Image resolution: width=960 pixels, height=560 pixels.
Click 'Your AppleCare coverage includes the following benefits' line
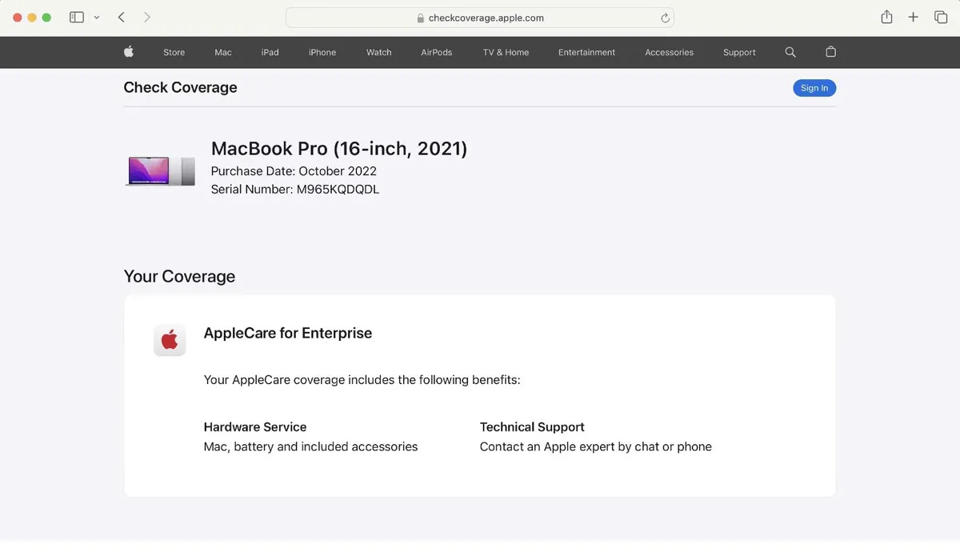click(x=362, y=379)
